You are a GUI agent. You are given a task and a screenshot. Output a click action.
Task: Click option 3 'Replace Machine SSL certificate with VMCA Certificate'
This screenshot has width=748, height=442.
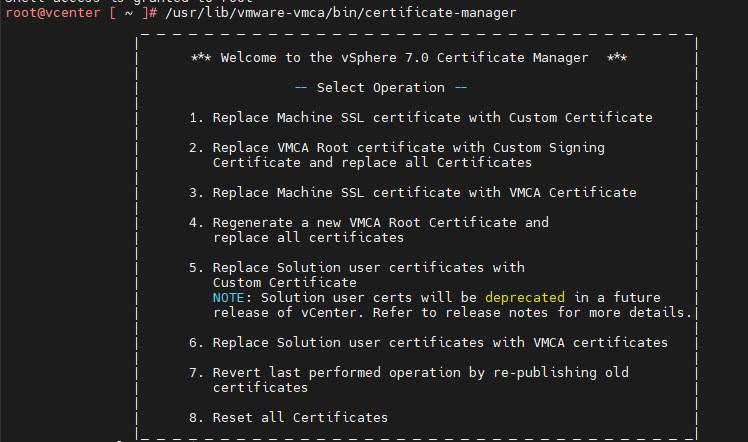413,193
